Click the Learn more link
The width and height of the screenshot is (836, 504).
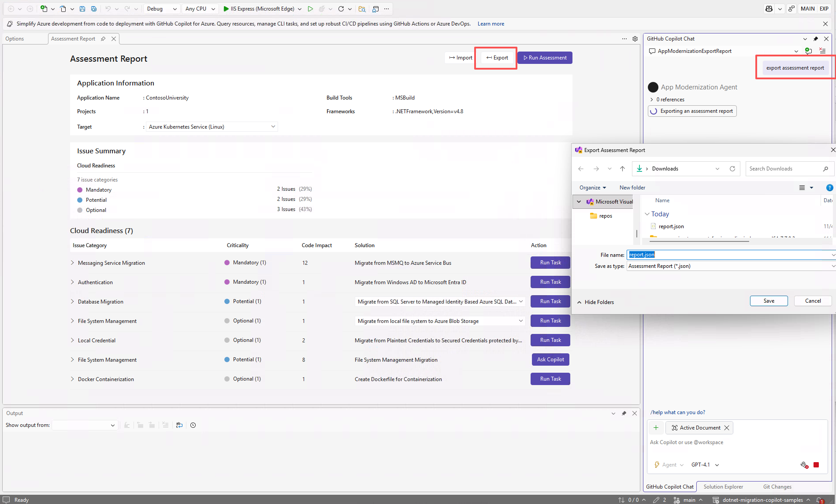tap(491, 24)
